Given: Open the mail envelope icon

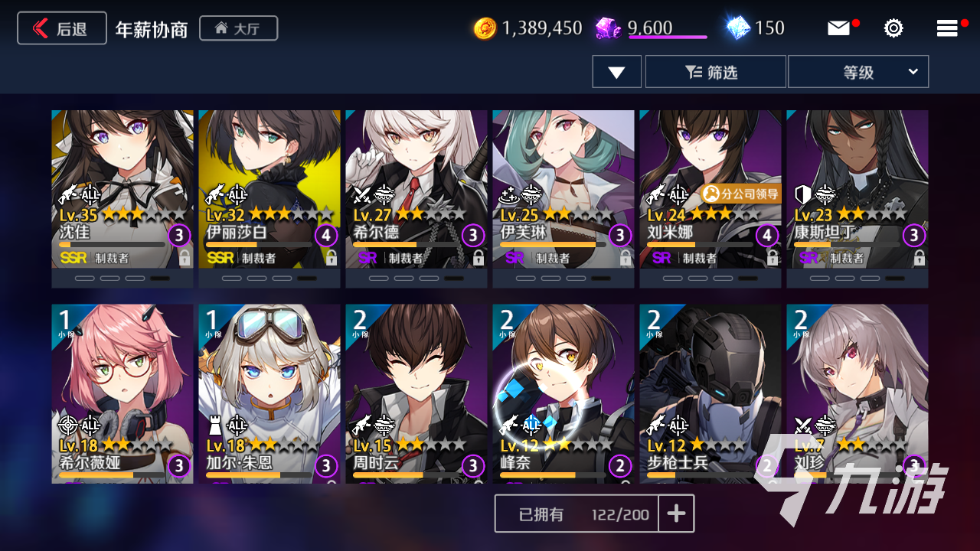Looking at the screenshot, I should tap(838, 28).
